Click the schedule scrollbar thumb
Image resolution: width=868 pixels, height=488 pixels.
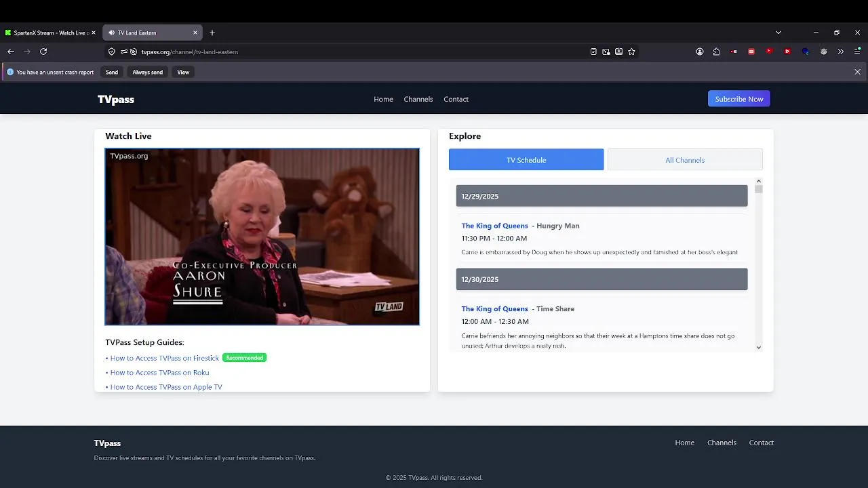pyautogui.click(x=758, y=189)
